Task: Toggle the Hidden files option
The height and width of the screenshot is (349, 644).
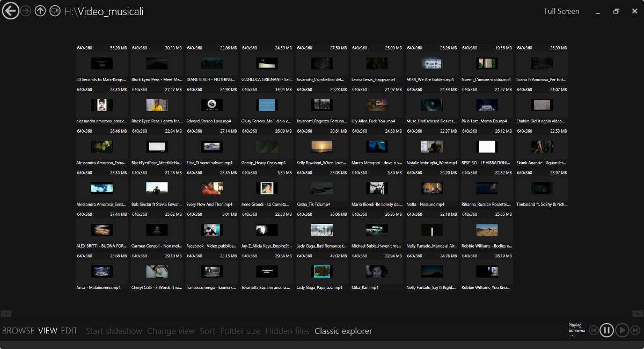Action: pyautogui.click(x=287, y=331)
